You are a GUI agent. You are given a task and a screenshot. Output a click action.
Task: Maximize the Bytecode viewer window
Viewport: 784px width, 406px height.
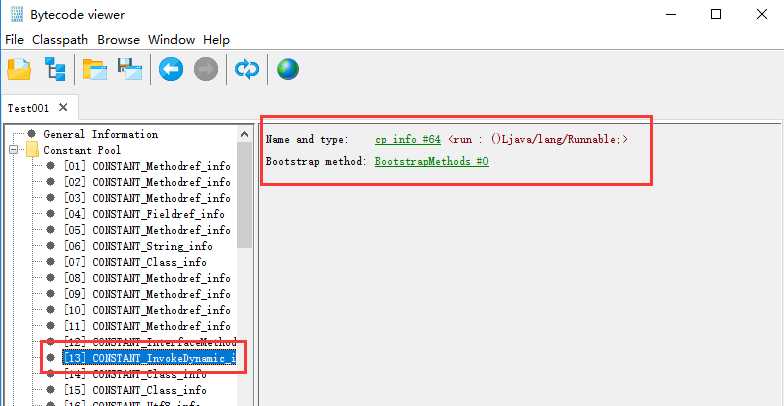pos(716,14)
